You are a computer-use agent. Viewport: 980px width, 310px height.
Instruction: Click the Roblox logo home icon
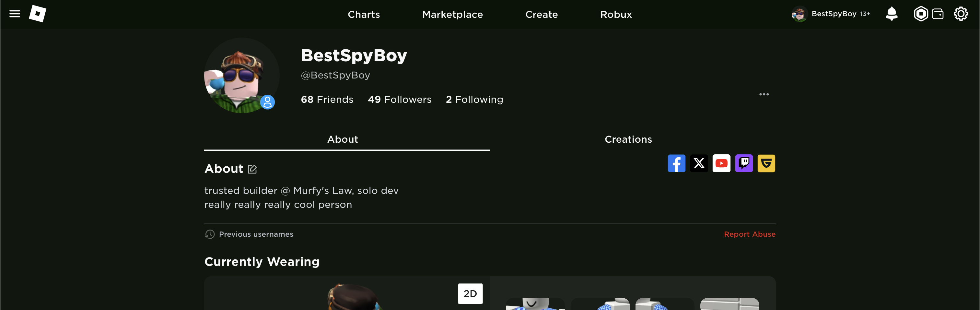pos(38,14)
